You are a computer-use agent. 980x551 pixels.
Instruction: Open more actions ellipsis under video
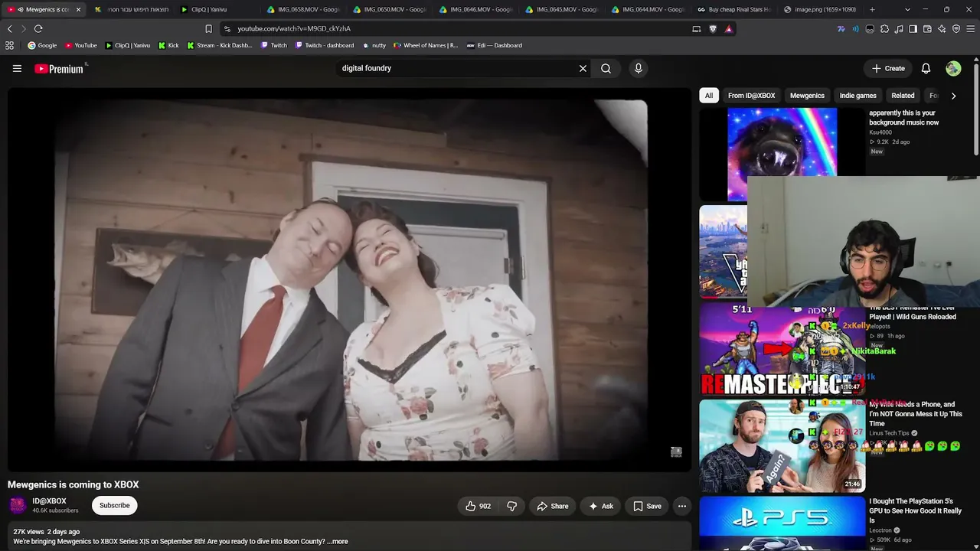[682, 506]
